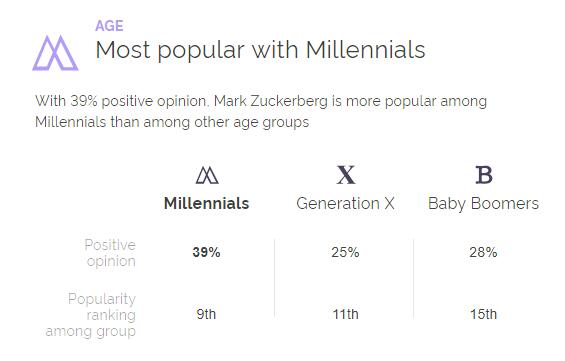Click the 9th ranking for Millennials

(x=206, y=314)
